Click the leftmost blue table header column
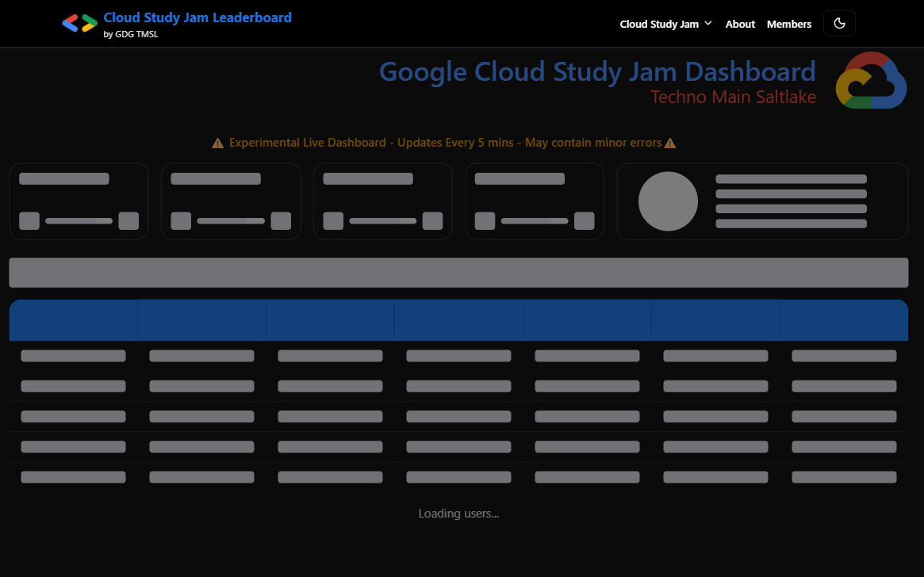The height and width of the screenshot is (577, 924). [74, 320]
